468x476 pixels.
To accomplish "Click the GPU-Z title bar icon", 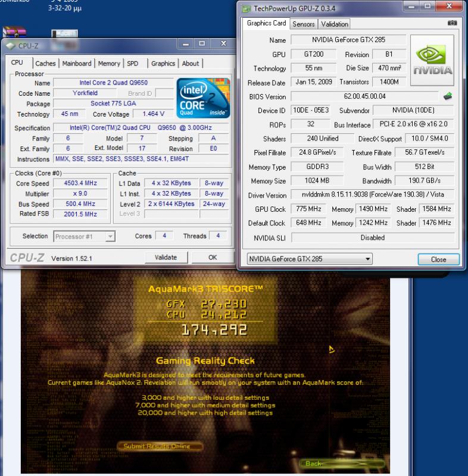I will pyautogui.click(x=246, y=8).
